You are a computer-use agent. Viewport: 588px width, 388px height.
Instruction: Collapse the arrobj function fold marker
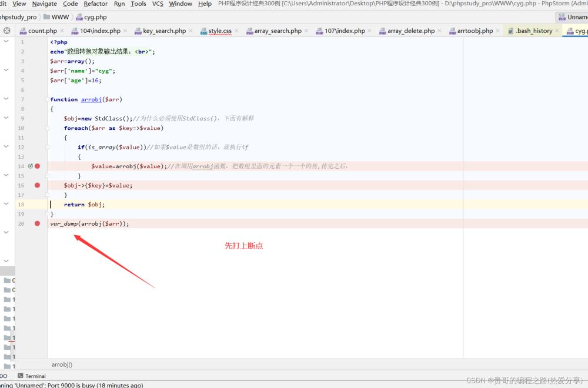point(48,99)
